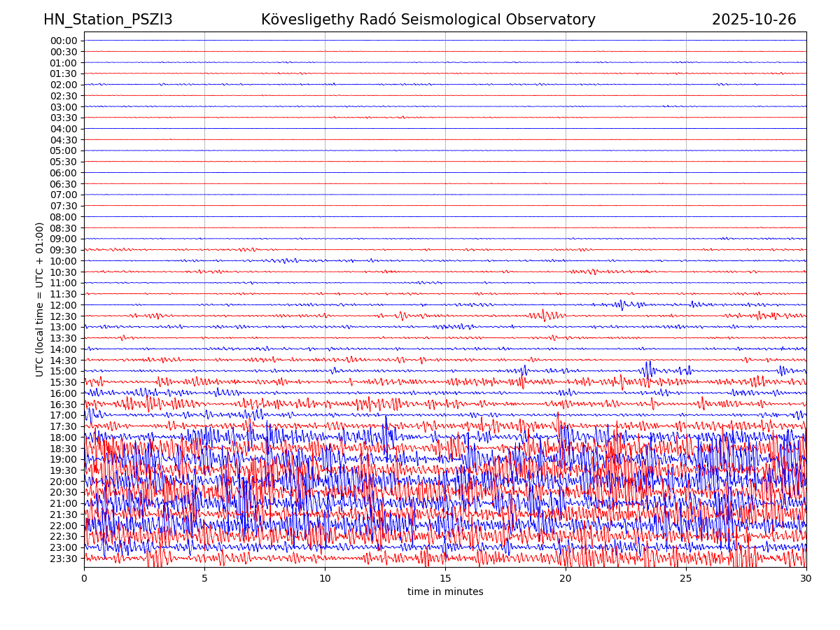
Task: Choose the 21:00 trace label
Action: tap(64, 503)
